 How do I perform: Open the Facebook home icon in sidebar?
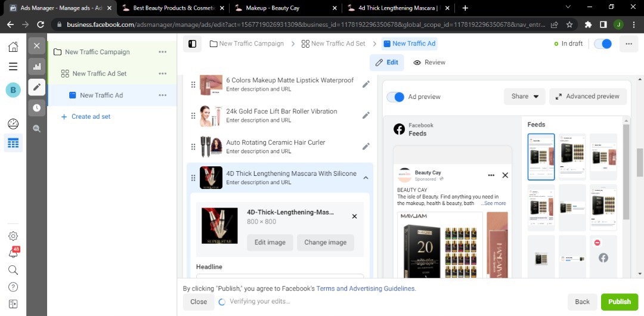[13, 47]
